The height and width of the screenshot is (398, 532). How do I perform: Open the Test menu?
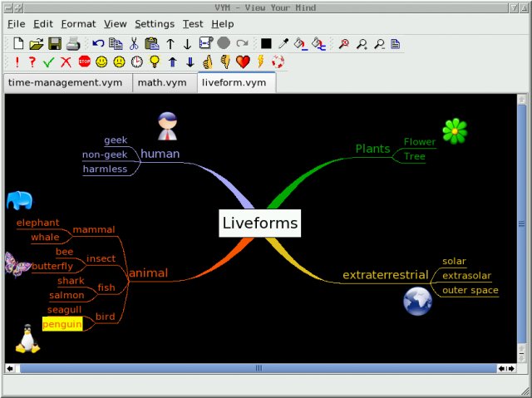point(193,24)
